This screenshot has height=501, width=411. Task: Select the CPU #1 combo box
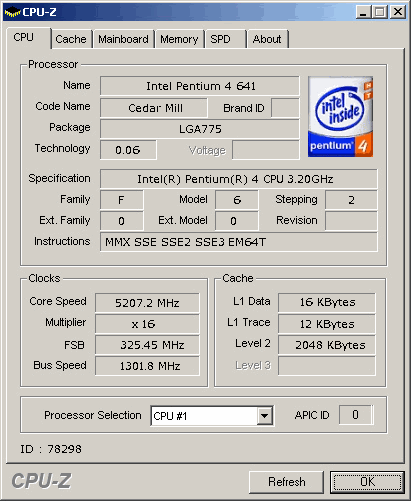click(x=212, y=416)
